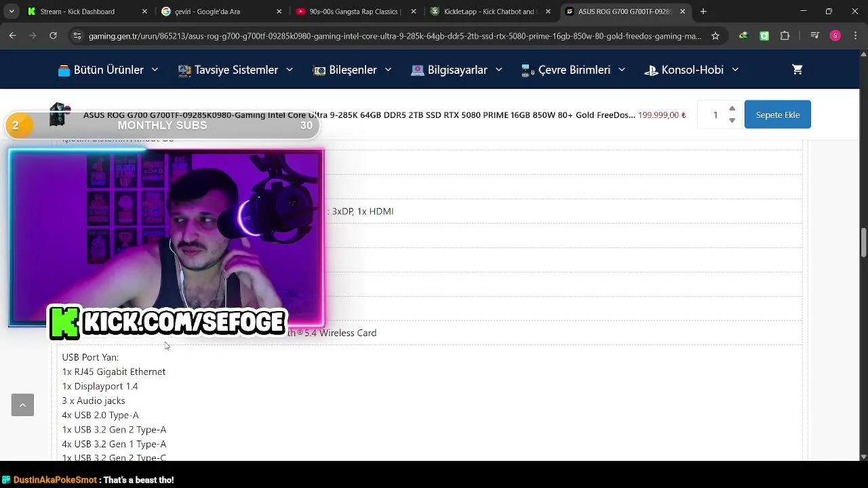868x488 pixels.
Task: Open the Bütün Ürünler menu
Action: [108, 70]
